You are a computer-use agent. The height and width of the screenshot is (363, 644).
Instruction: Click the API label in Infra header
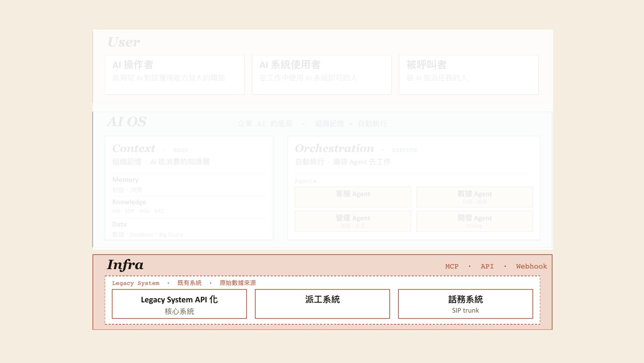[487, 266]
